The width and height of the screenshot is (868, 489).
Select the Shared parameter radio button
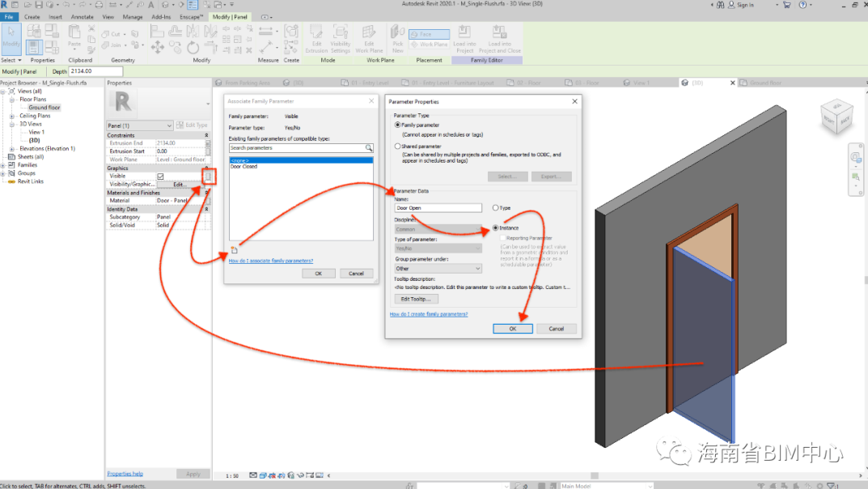pyautogui.click(x=397, y=147)
